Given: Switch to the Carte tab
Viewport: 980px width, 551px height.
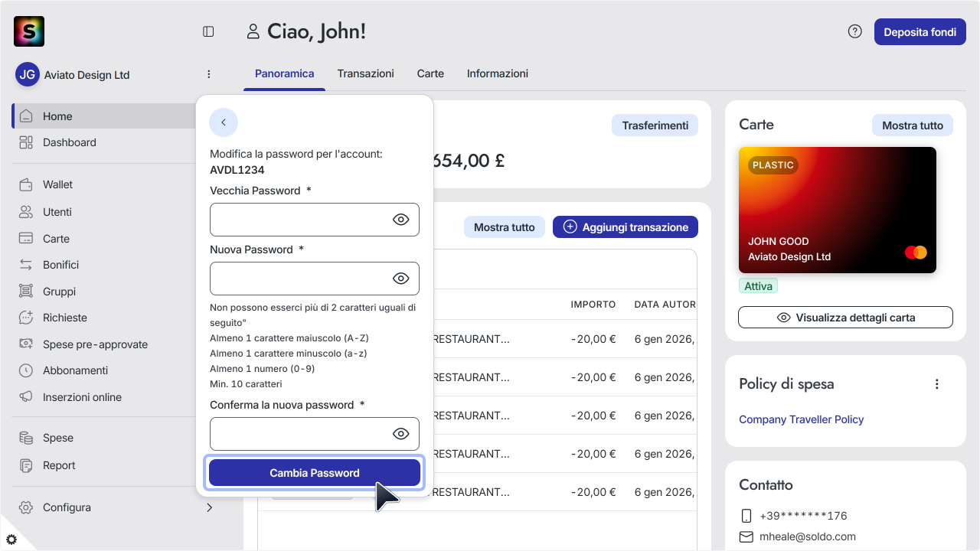Looking at the screenshot, I should [x=430, y=74].
